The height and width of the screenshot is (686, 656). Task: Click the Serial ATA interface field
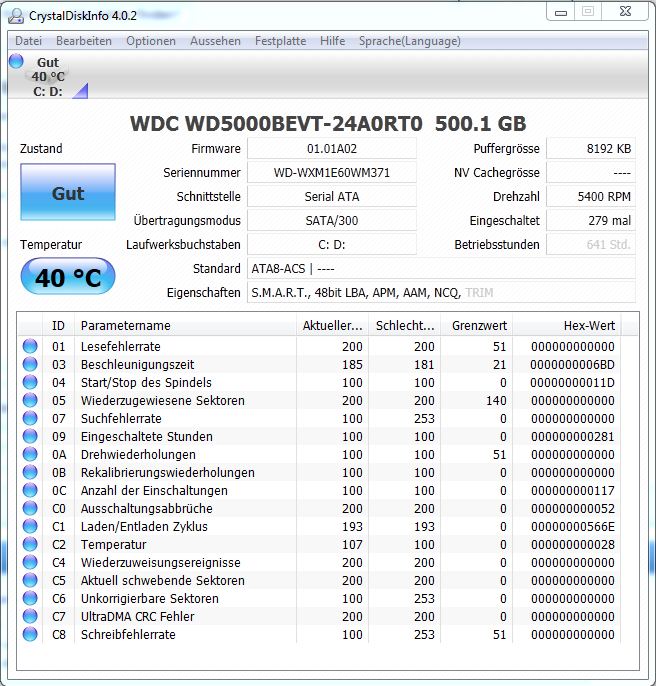tap(332, 197)
